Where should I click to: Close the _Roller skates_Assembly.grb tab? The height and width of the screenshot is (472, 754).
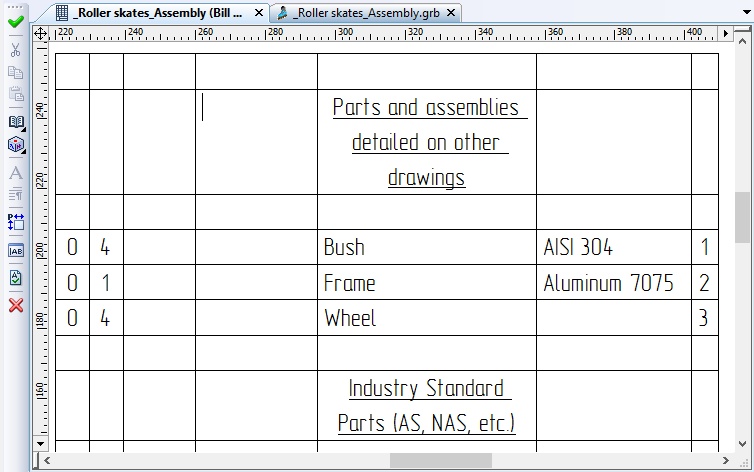click(451, 13)
